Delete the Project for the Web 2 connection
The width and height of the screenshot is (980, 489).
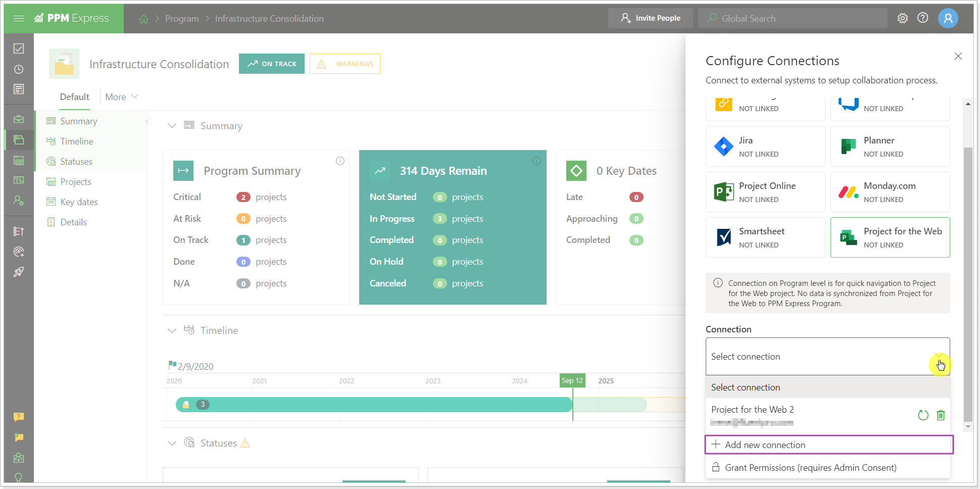click(x=941, y=415)
